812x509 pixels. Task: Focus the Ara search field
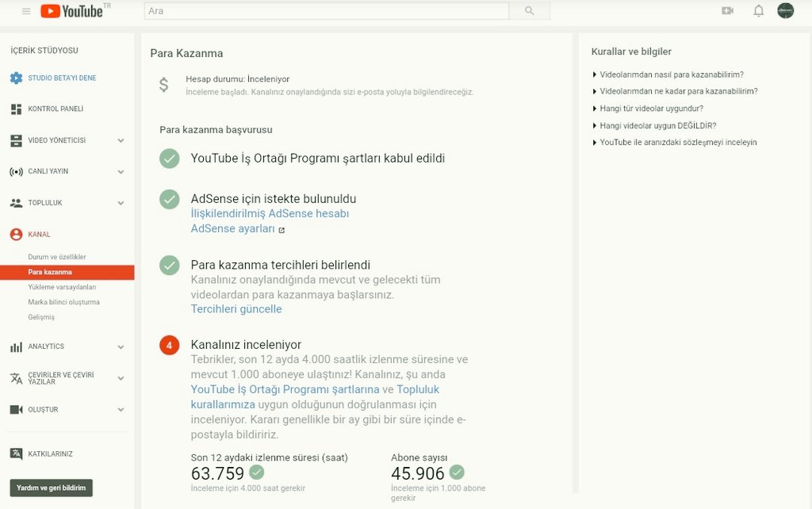tap(327, 11)
